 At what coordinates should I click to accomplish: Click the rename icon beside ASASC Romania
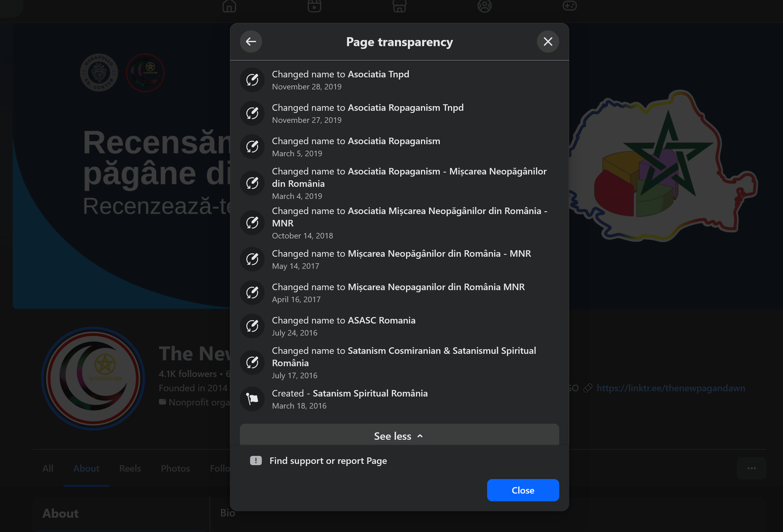point(252,326)
